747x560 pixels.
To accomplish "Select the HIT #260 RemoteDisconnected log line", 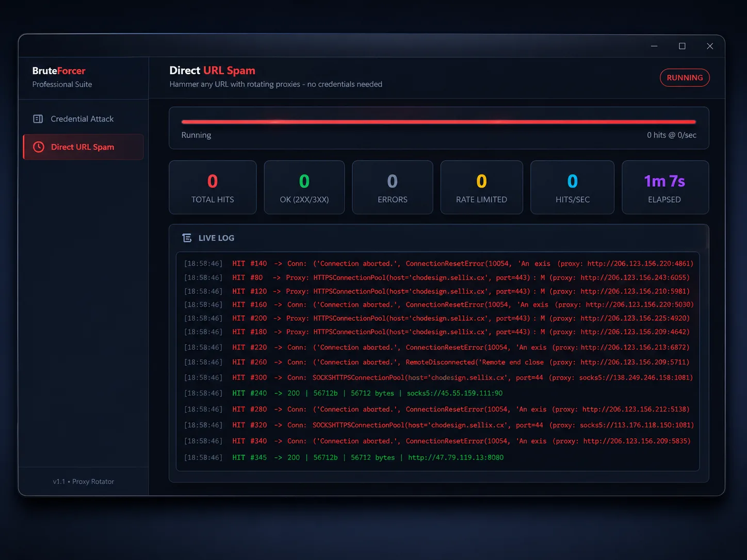I will [x=437, y=362].
